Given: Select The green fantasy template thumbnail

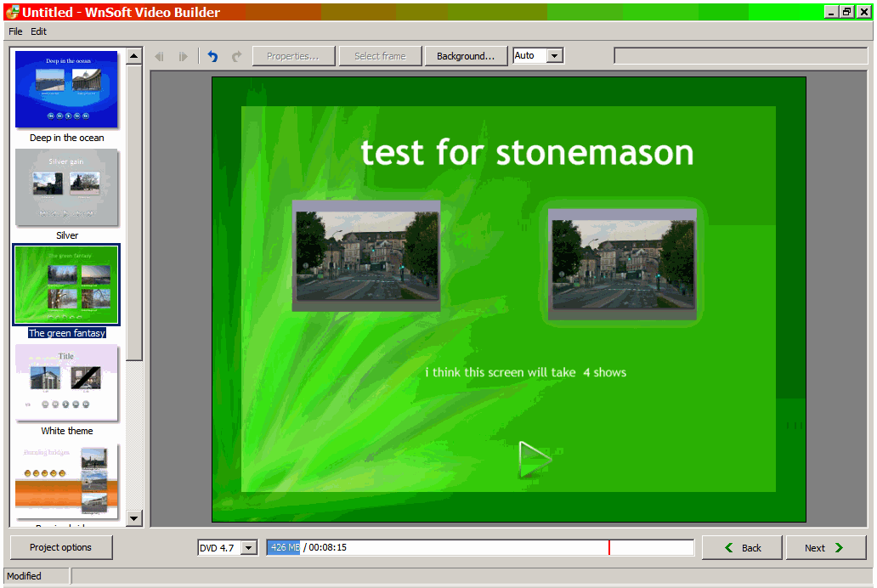Looking at the screenshot, I should (x=66, y=285).
